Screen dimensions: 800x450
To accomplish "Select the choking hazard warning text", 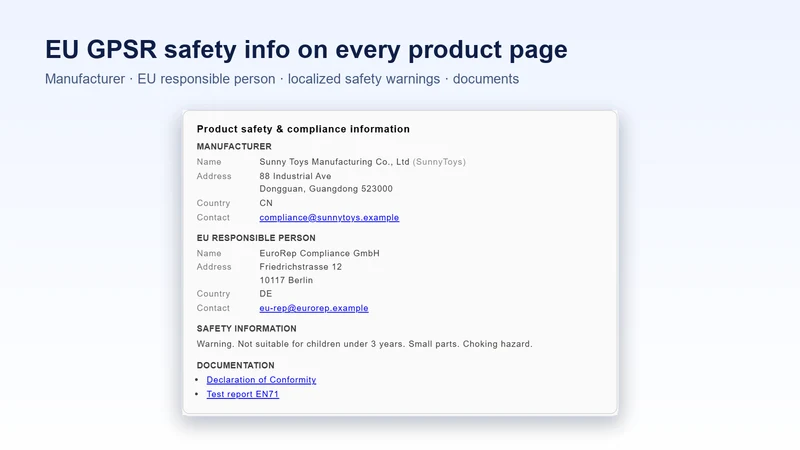I will pyautogui.click(x=364, y=344).
